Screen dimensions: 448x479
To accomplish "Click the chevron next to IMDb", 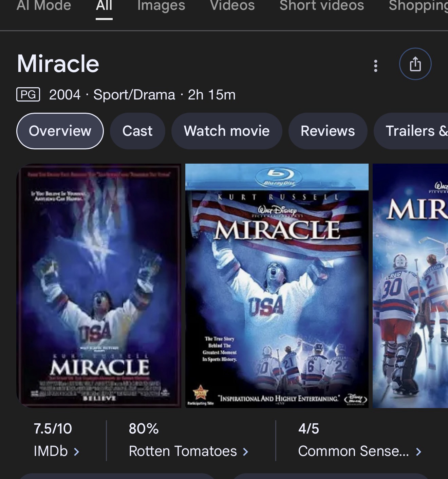I will click(x=77, y=452).
